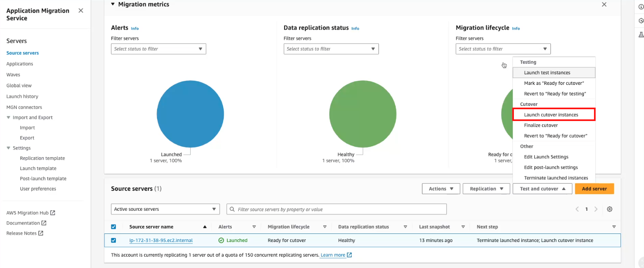The width and height of the screenshot is (644, 268).
Task: Click the AWS Migration Hub external link icon
Action: (x=53, y=213)
